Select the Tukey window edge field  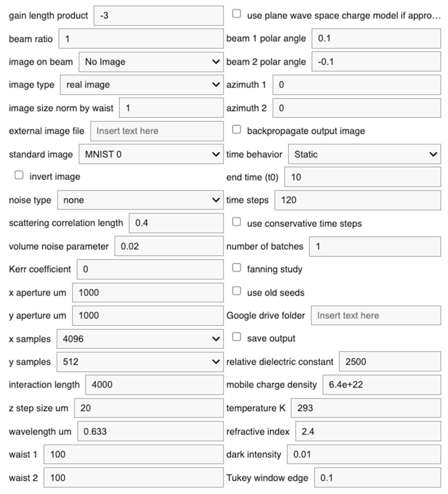point(378,477)
